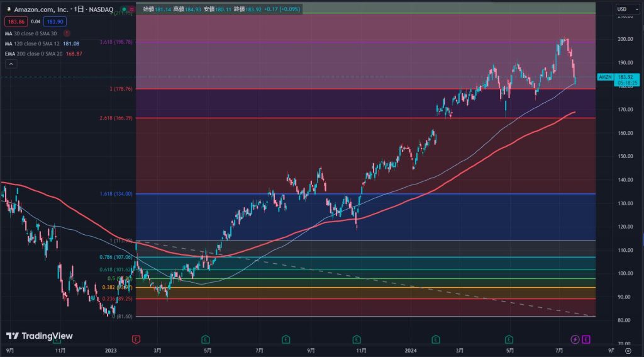644x357 pixels.
Task: Click the 05:18:25 bar countdown timer
Action: [626, 83]
